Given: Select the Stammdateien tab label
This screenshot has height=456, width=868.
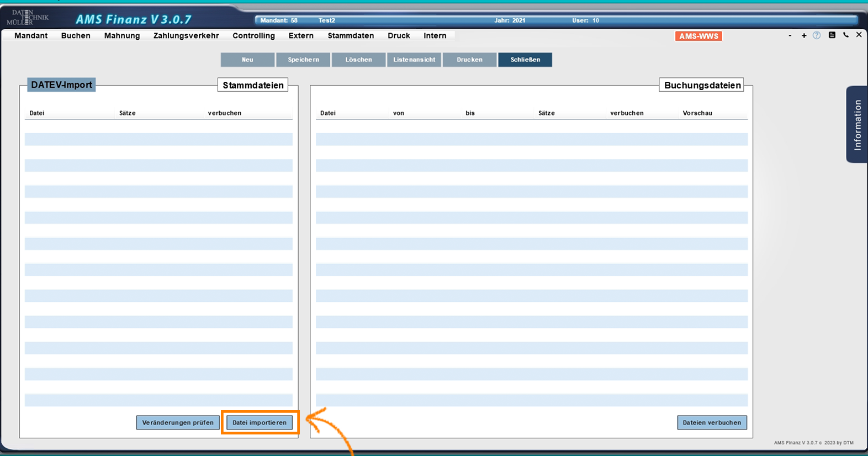Looking at the screenshot, I should [253, 85].
